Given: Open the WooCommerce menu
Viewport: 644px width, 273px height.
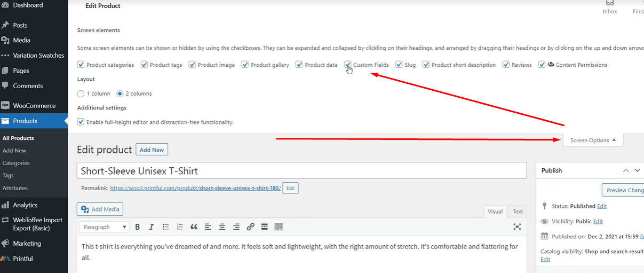Looking at the screenshot, I should tap(34, 106).
